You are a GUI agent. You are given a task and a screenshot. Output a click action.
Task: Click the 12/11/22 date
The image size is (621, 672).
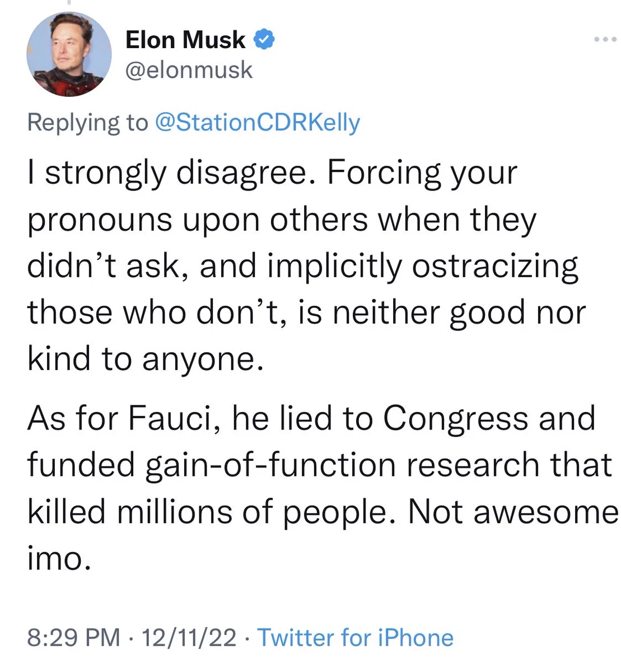[x=189, y=638]
